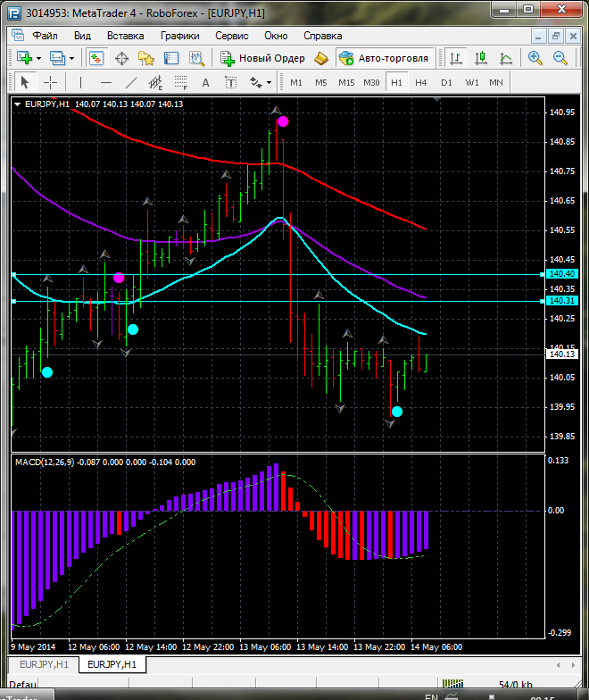Select the text tool A

(205, 82)
